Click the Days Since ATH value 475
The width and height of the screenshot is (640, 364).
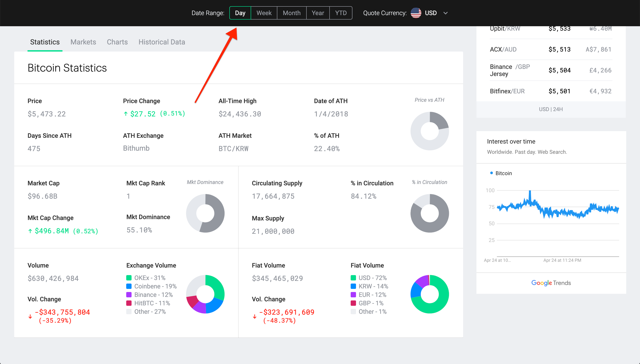[34, 149]
